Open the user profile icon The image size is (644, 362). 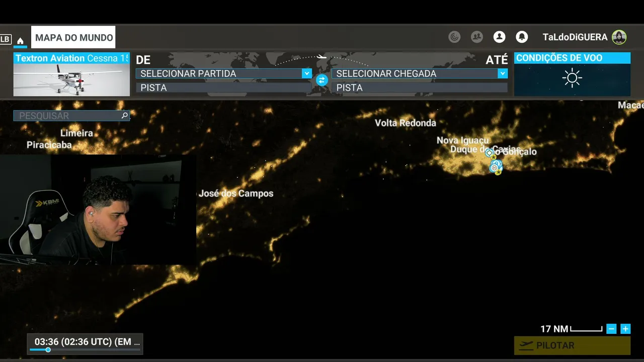pos(499,37)
